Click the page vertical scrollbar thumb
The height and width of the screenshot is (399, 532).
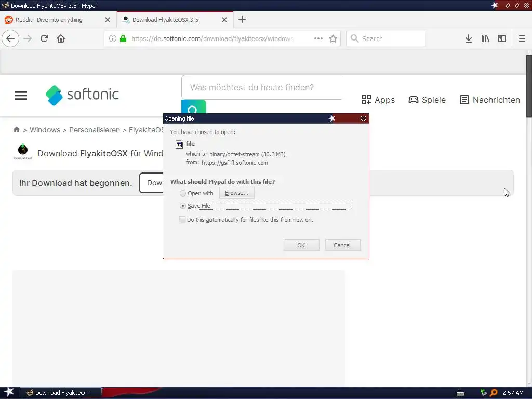pyautogui.click(x=529, y=86)
